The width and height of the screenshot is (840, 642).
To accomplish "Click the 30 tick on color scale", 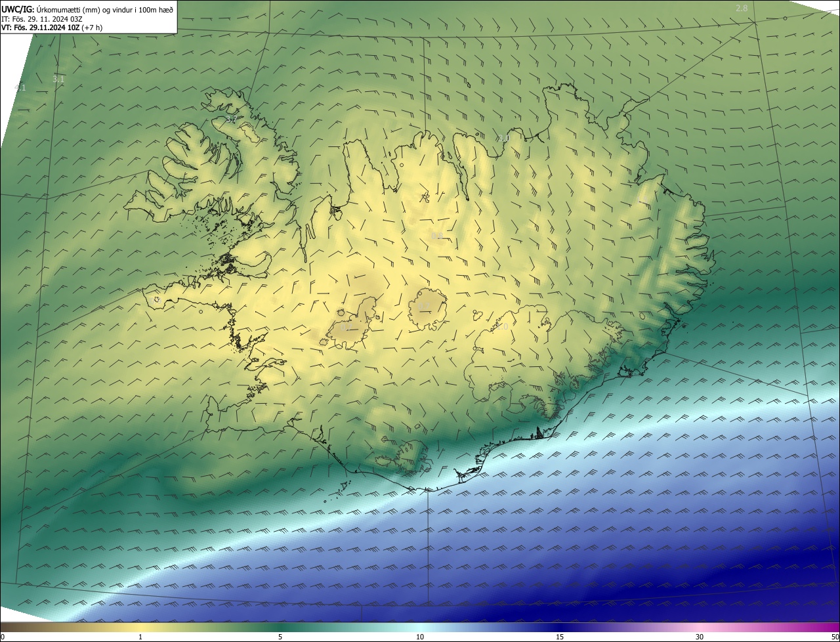I will point(700,637).
